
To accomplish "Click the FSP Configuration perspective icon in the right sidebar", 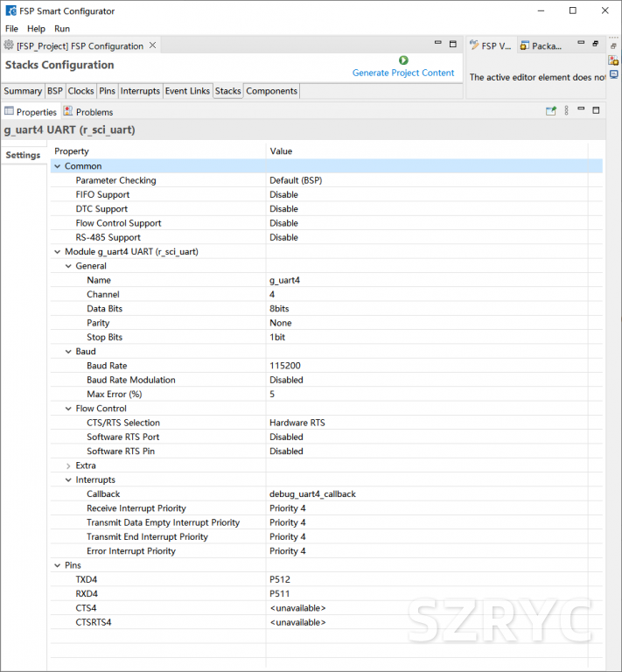I will tap(614, 60).
